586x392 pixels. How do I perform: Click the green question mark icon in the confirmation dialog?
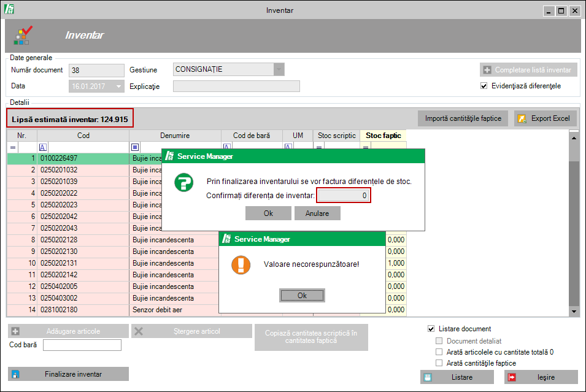(184, 182)
